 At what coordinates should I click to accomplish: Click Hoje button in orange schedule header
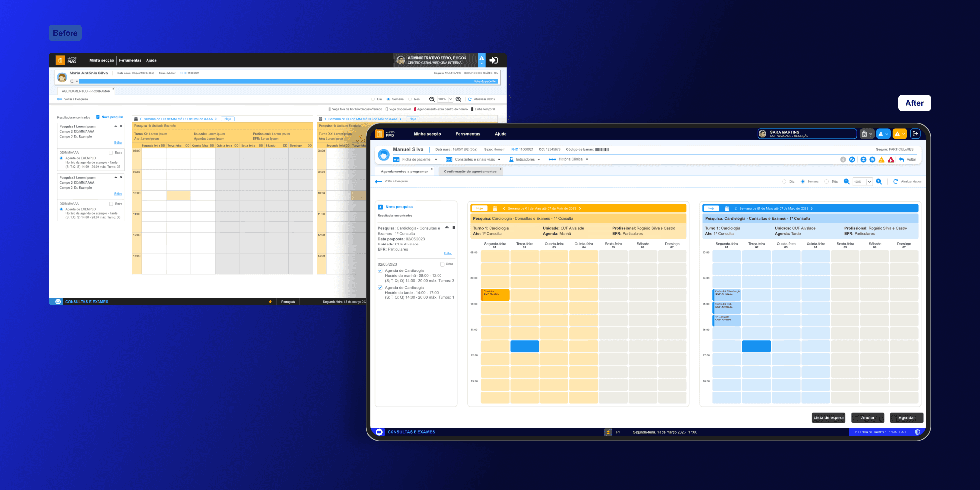480,208
